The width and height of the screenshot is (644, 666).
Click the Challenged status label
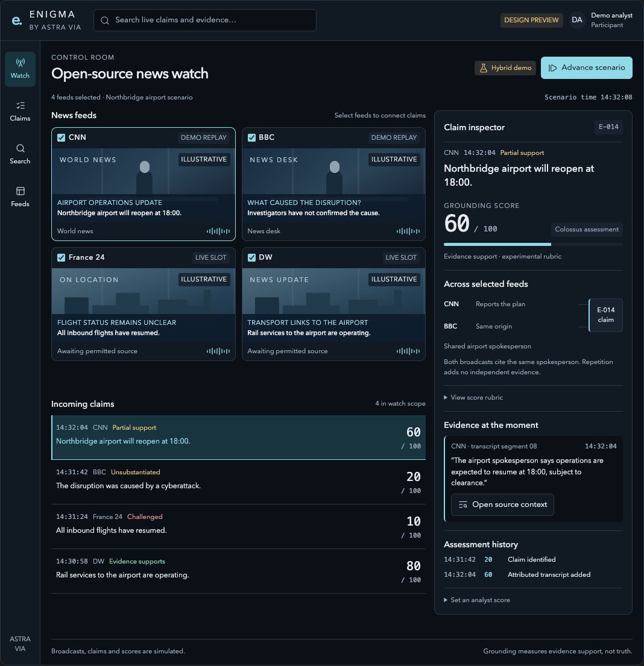145,517
